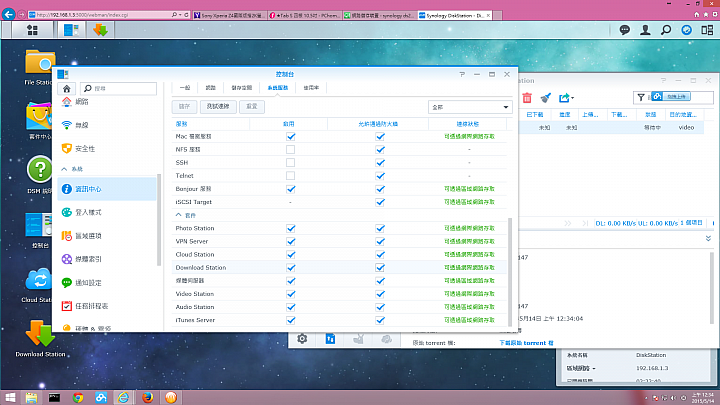Open the DSM help circle icon in top bar
This screenshot has height=405, width=720.
coord(686,30)
